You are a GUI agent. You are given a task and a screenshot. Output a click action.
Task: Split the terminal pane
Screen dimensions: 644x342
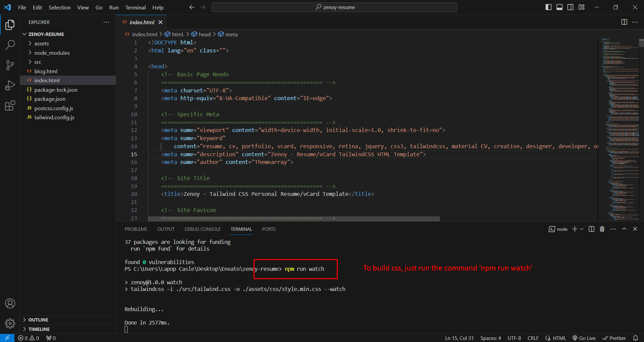point(592,229)
